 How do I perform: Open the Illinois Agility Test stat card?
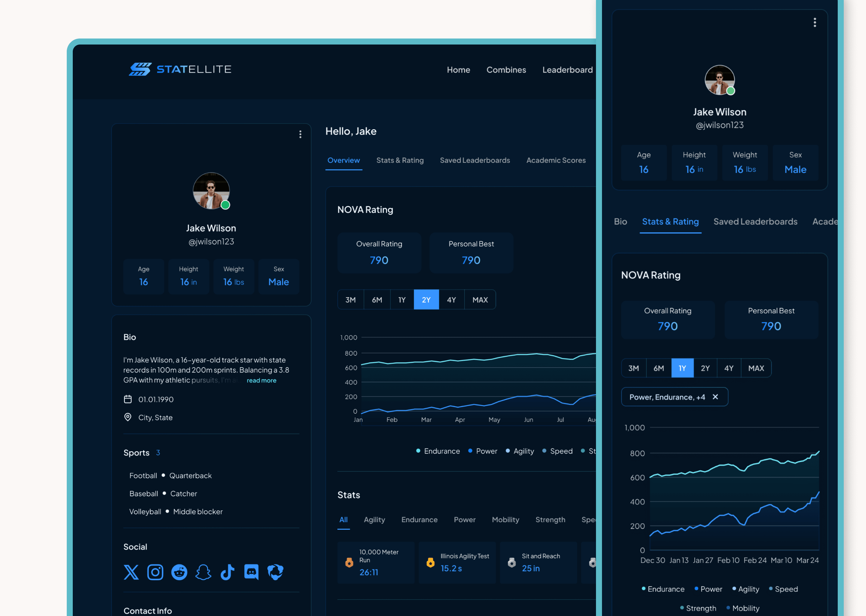457,562
